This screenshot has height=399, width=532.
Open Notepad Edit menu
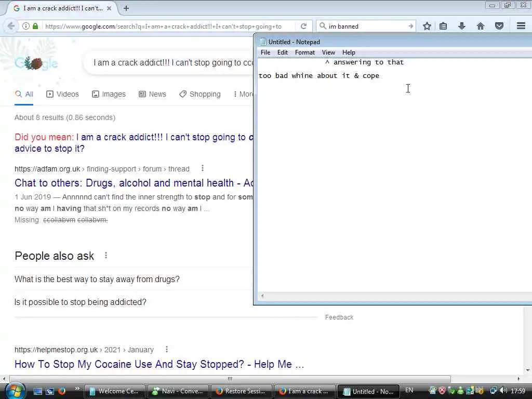(282, 52)
